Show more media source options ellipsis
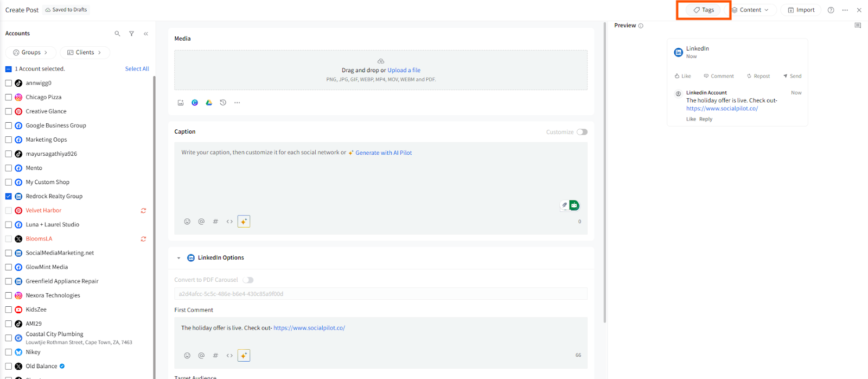Screen dimensions: 868x379 coord(237,103)
